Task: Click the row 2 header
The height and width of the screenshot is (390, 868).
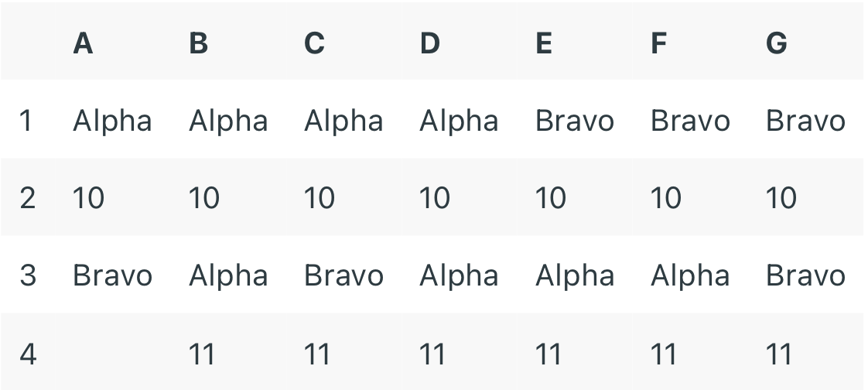Action: (x=26, y=198)
